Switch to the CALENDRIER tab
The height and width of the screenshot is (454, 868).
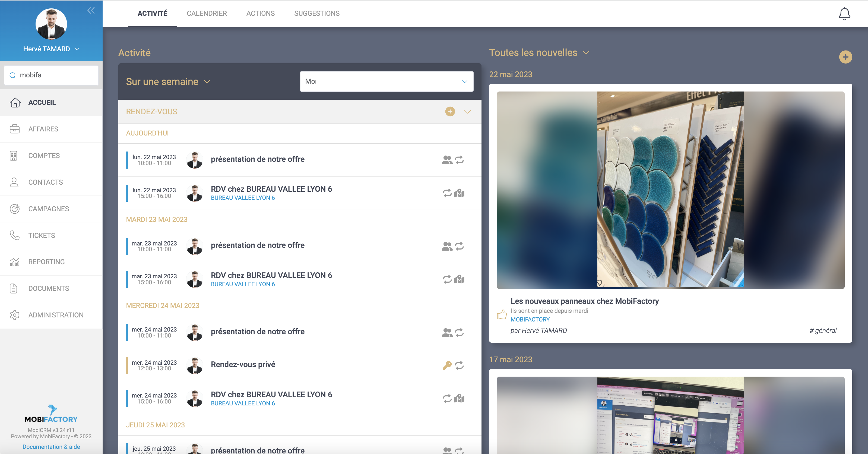click(207, 14)
